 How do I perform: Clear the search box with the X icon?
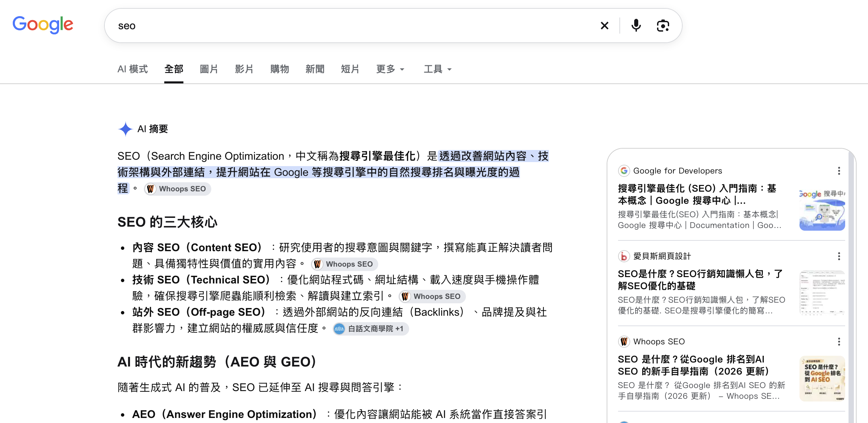point(605,26)
